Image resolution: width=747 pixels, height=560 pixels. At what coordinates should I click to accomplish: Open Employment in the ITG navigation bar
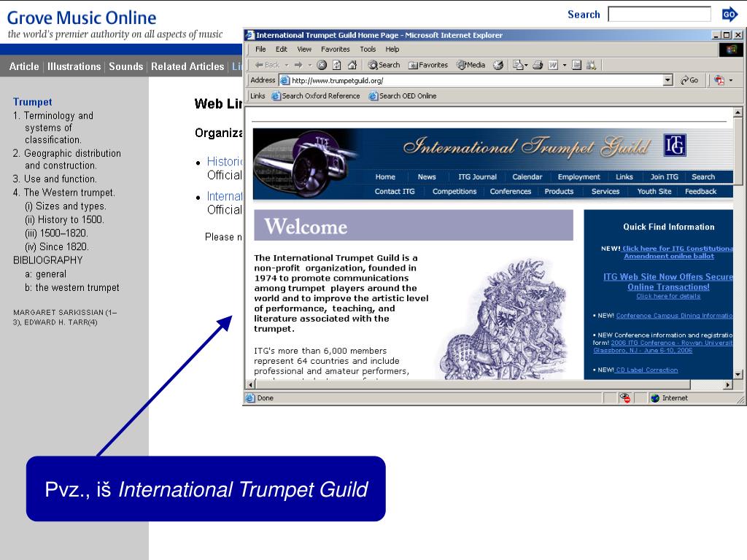[578, 176]
